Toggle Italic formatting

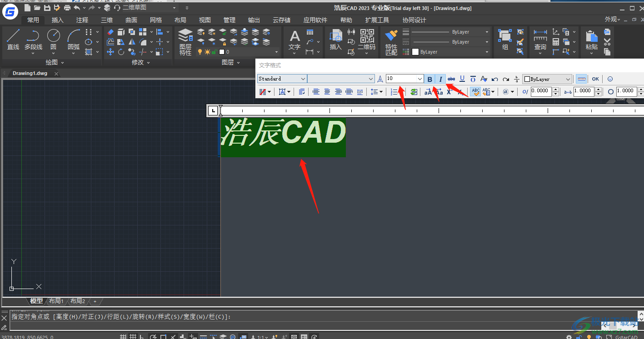click(x=440, y=79)
